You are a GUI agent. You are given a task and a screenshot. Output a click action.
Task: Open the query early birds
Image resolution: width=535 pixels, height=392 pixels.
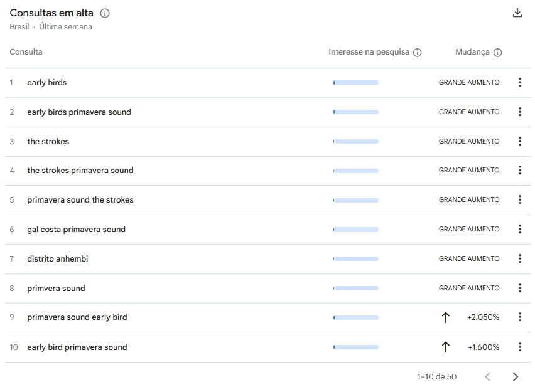46,83
